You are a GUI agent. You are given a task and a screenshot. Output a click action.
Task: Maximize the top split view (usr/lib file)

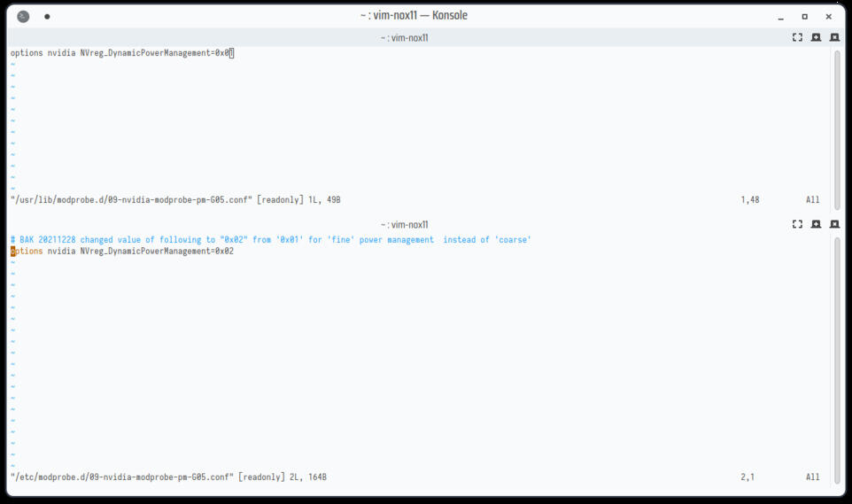coord(797,37)
